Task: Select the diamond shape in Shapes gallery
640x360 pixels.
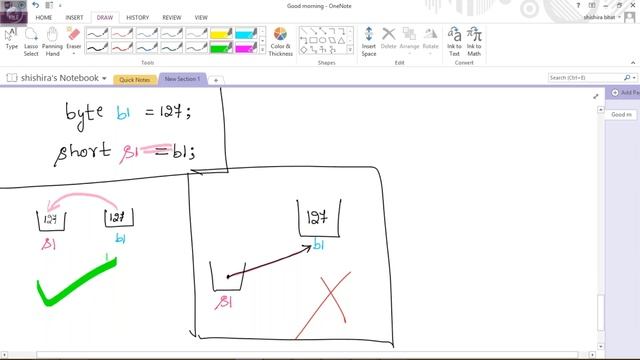Action: click(304, 49)
